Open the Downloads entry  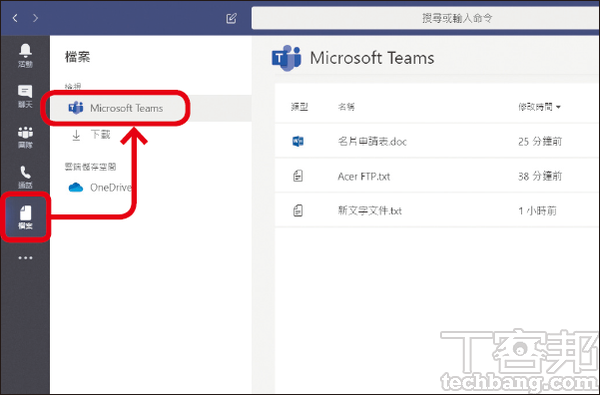(x=91, y=135)
